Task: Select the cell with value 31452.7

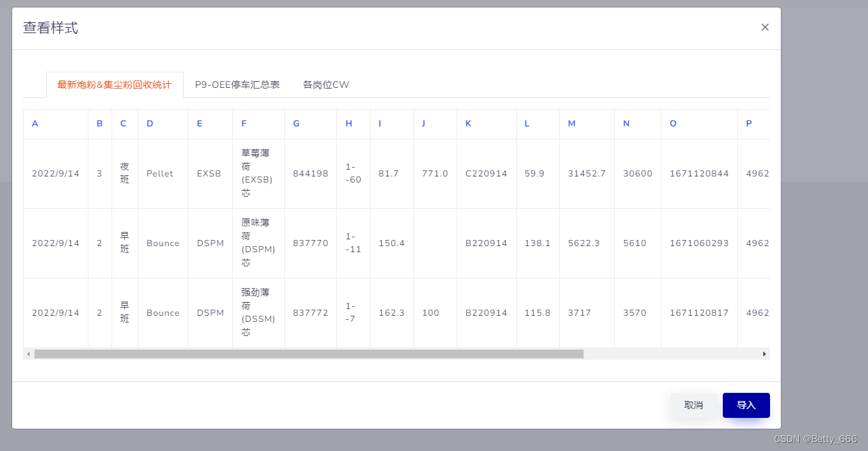Action: click(586, 173)
